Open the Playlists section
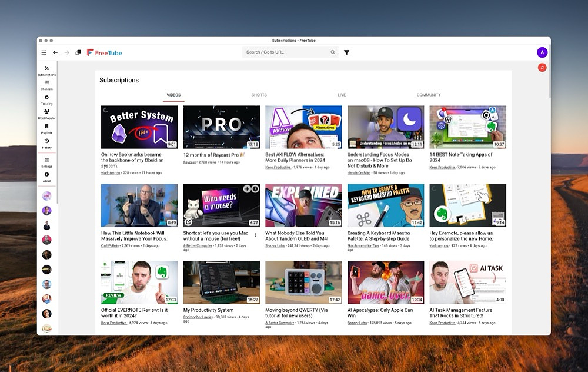The width and height of the screenshot is (588, 372). pos(46,128)
